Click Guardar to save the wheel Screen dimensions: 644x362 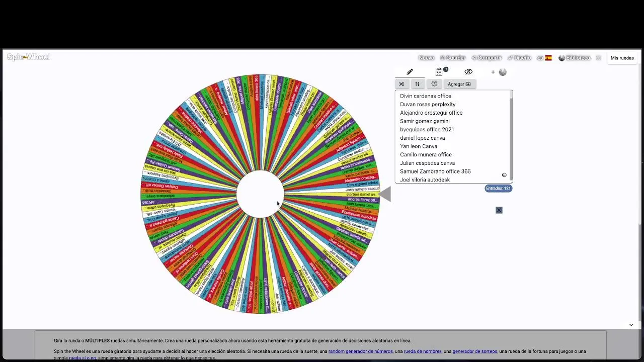pyautogui.click(x=453, y=58)
